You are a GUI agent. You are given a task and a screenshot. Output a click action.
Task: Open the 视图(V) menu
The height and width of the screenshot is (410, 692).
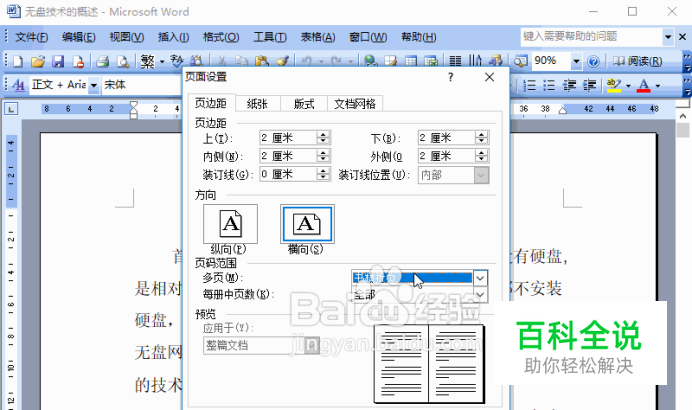click(x=127, y=38)
